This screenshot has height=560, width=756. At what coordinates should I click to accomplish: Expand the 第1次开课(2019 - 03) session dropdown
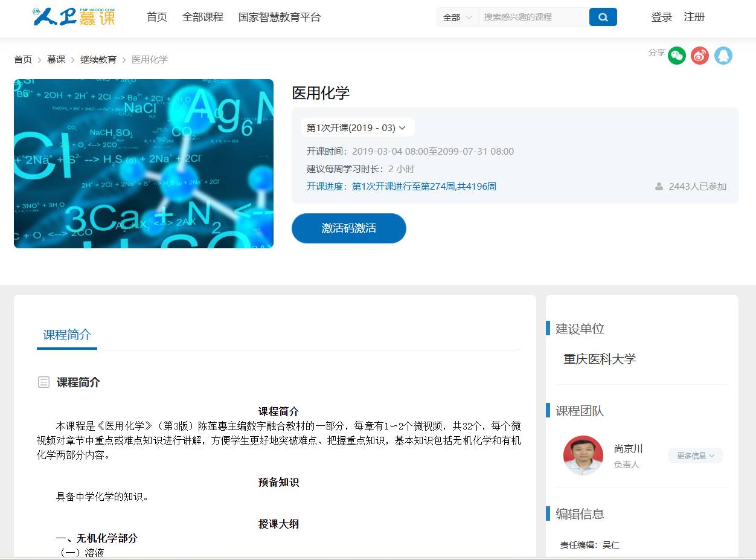click(357, 127)
